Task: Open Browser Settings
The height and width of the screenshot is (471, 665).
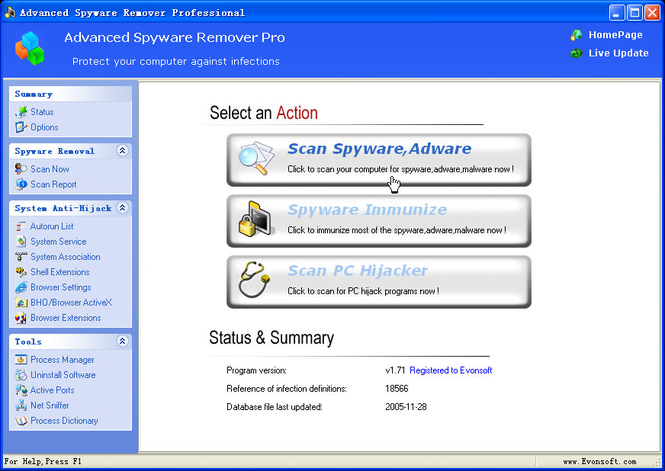Action: 61,287
